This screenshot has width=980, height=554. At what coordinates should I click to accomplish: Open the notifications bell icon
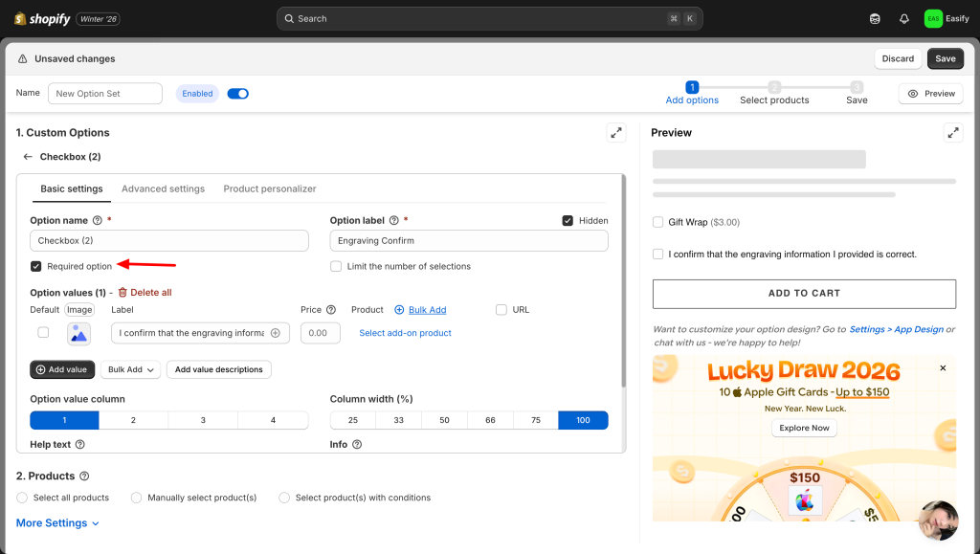pyautogui.click(x=903, y=18)
